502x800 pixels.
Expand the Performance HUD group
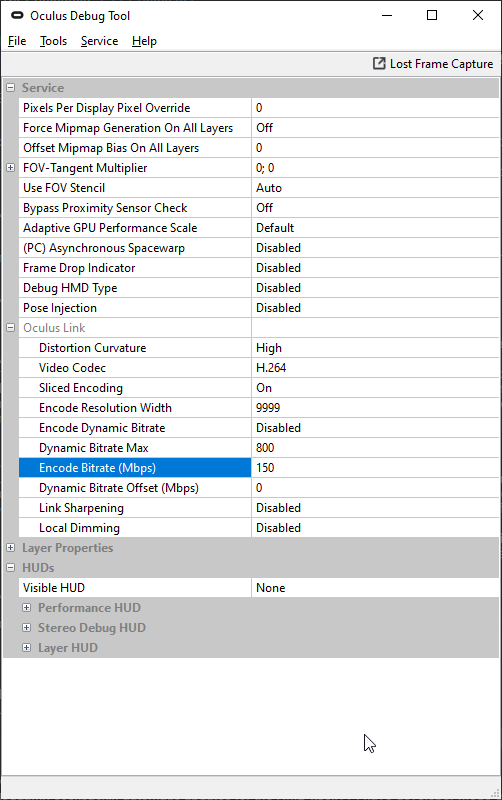[x=27, y=608]
